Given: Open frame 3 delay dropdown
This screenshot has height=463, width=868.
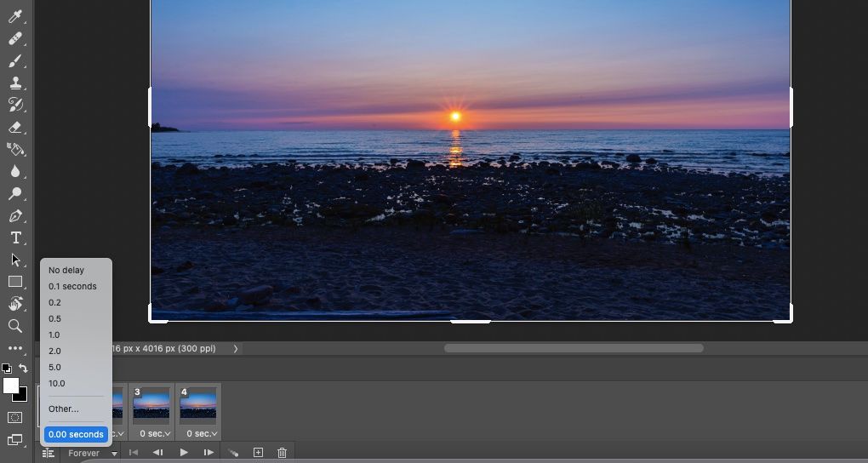Looking at the screenshot, I should [x=154, y=433].
